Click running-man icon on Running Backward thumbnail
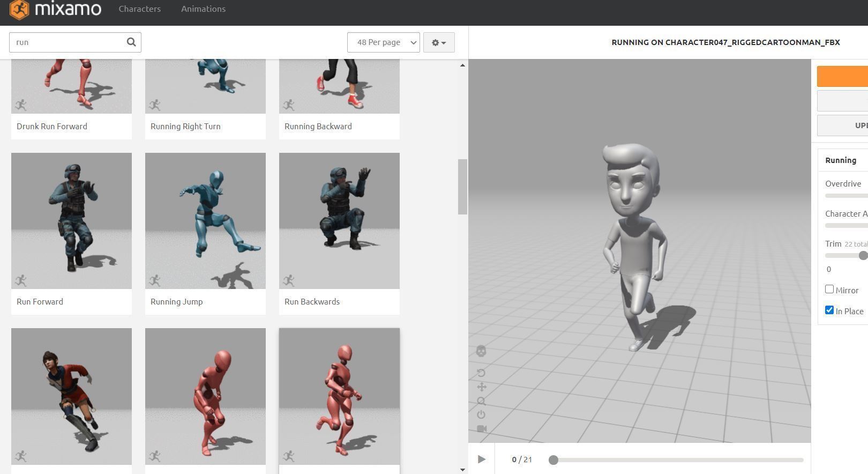The height and width of the screenshot is (474, 868). point(289,105)
